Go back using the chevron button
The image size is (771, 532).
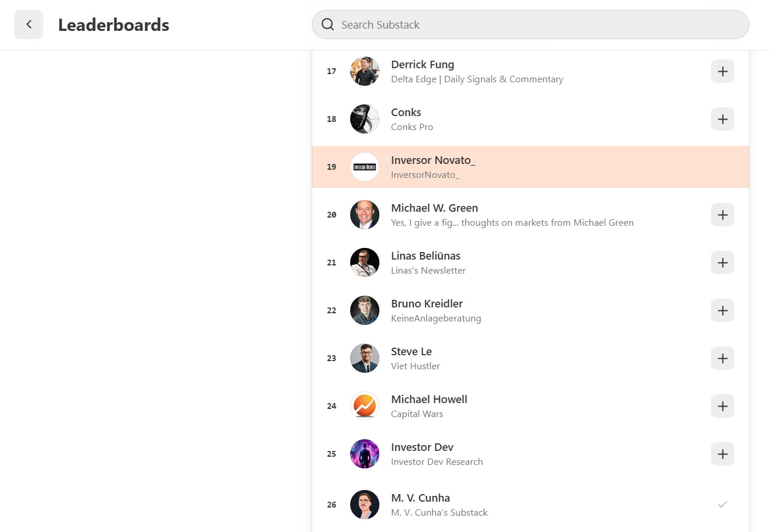(29, 24)
